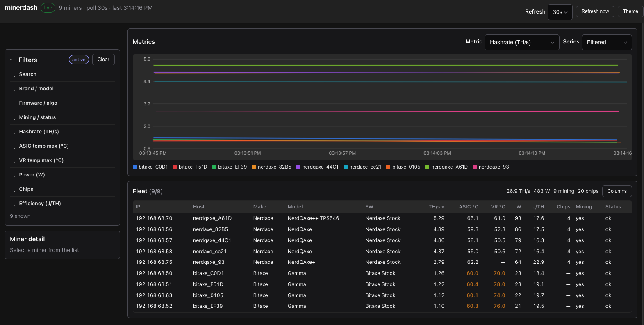Screen dimensions: 644x325
Task: Toggle nerdqaxe_93 pink legend swatch
Action: 475,167
